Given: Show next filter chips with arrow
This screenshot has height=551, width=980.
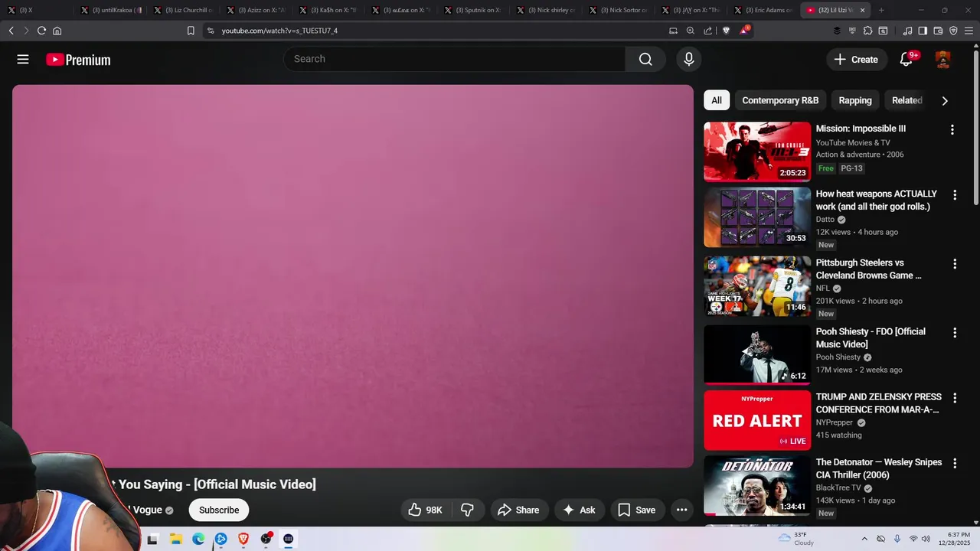Looking at the screenshot, I should 945,100.
